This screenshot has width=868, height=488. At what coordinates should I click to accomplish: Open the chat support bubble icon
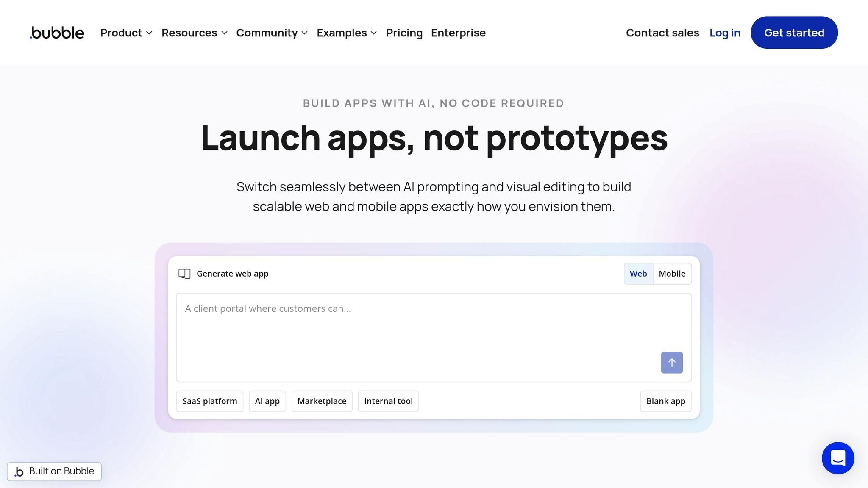click(837, 458)
